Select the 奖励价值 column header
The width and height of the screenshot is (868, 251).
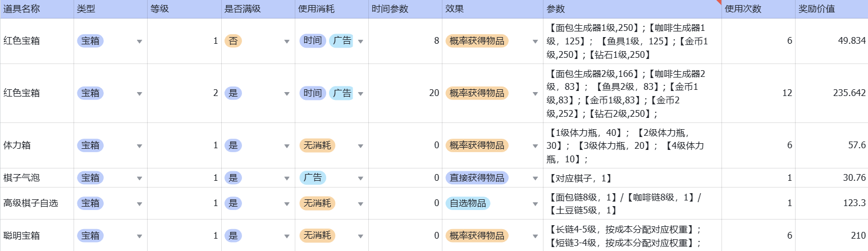[x=832, y=9]
